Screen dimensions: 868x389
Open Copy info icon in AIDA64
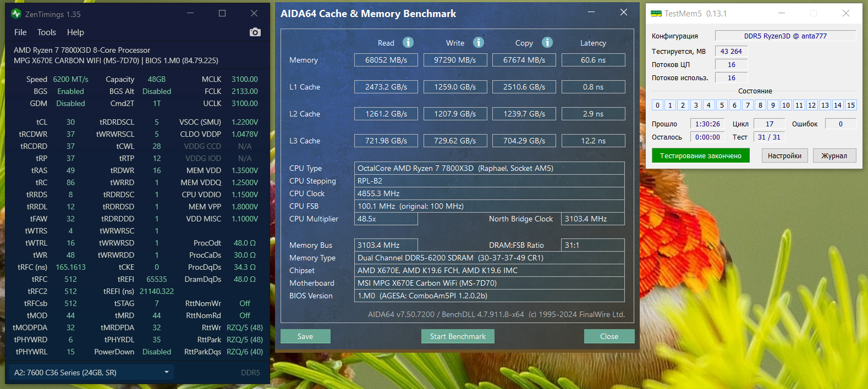coord(547,42)
